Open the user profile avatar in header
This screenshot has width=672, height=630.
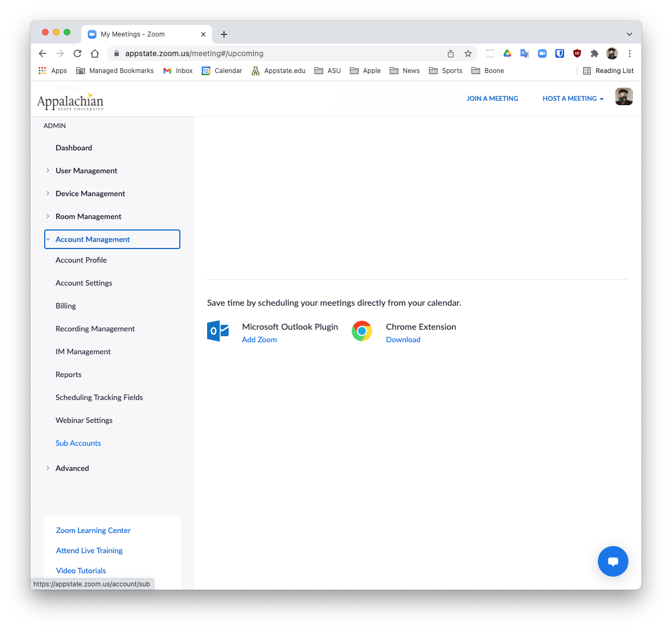[623, 97]
